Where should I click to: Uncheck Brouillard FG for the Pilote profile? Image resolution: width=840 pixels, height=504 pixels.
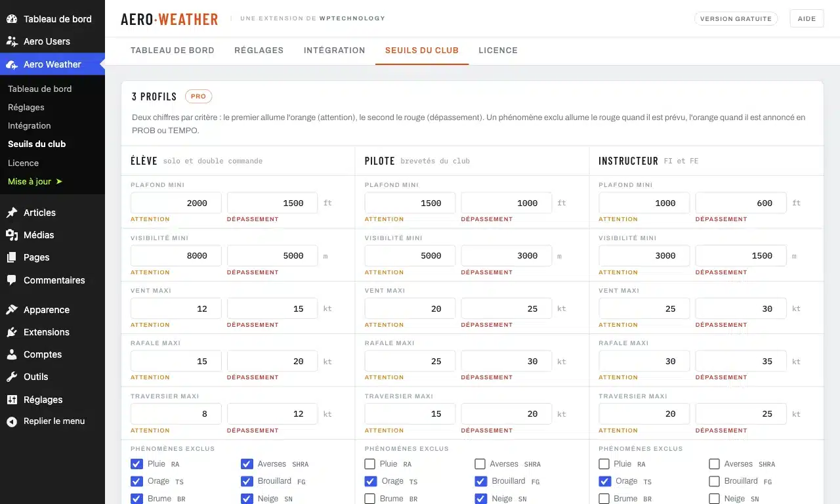[480, 481]
